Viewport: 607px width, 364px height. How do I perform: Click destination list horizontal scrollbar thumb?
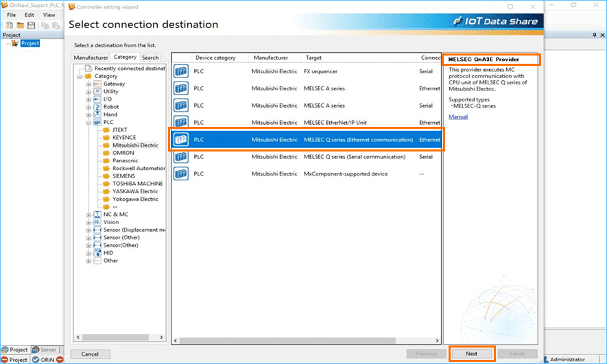click(x=287, y=341)
